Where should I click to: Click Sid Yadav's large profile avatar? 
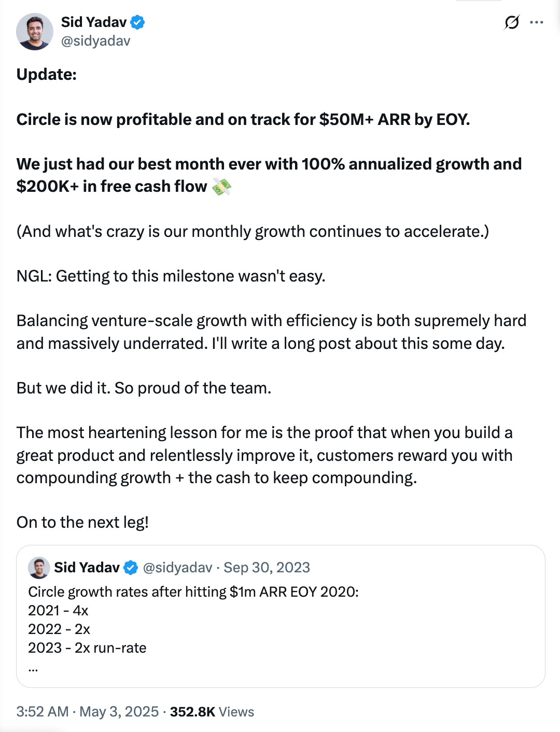(x=35, y=32)
